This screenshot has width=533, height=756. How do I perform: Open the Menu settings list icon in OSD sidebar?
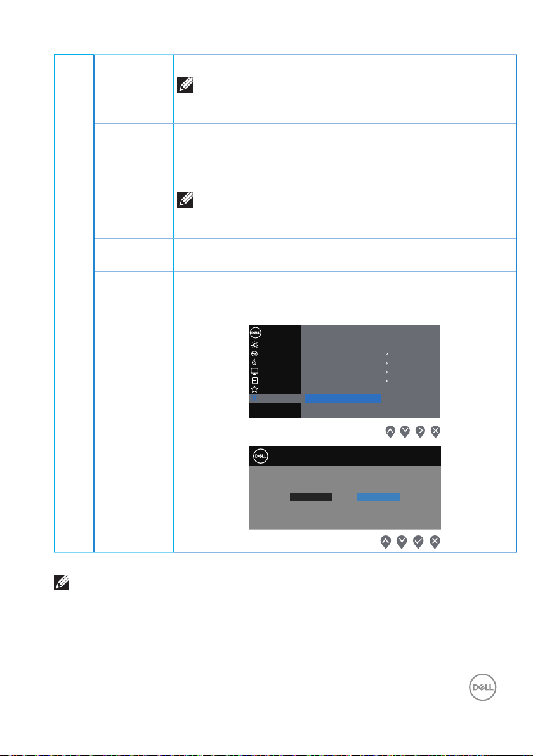pos(254,381)
